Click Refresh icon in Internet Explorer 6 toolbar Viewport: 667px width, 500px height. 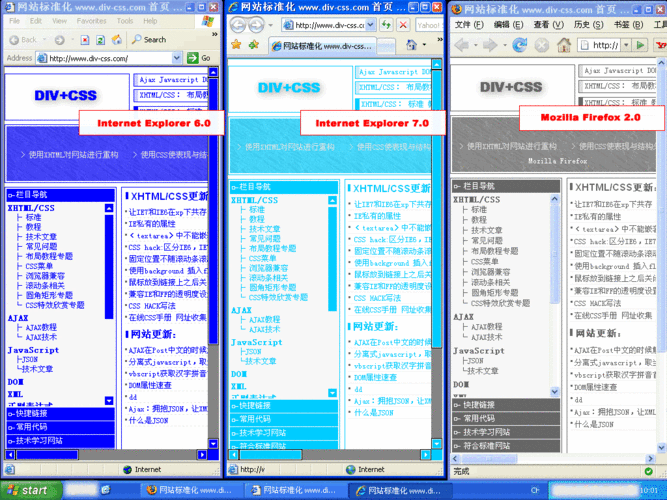(100, 40)
